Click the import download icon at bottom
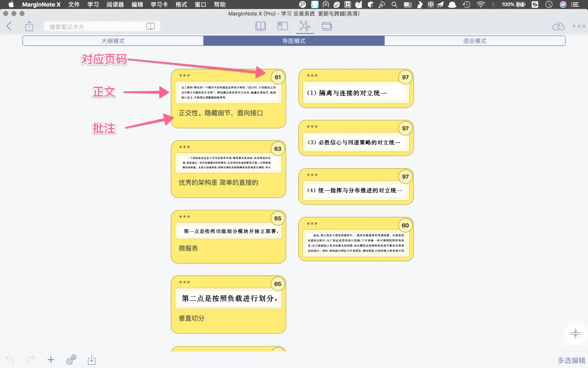Viewport: 588px width, 368px height. pyautogui.click(x=91, y=360)
